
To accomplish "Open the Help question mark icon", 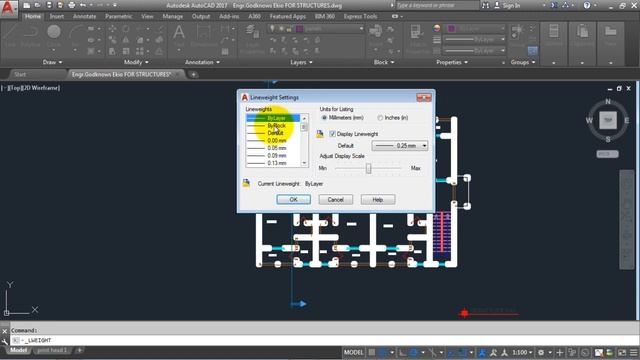I will (587, 5).
